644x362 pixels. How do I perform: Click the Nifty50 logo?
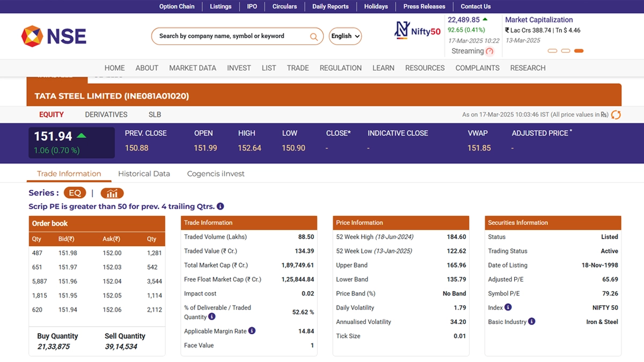coord(418,31)
